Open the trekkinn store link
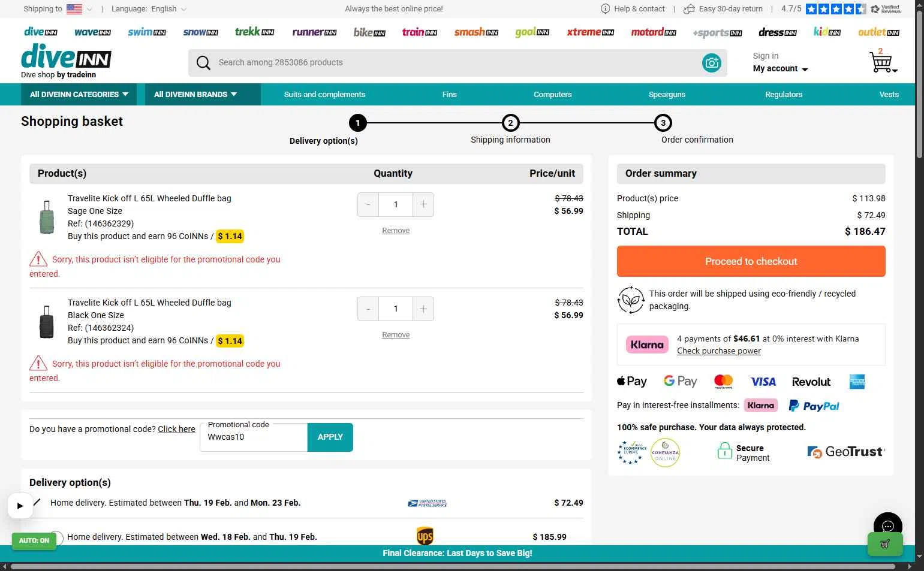The image size is (924, 571). pos(254,32)
